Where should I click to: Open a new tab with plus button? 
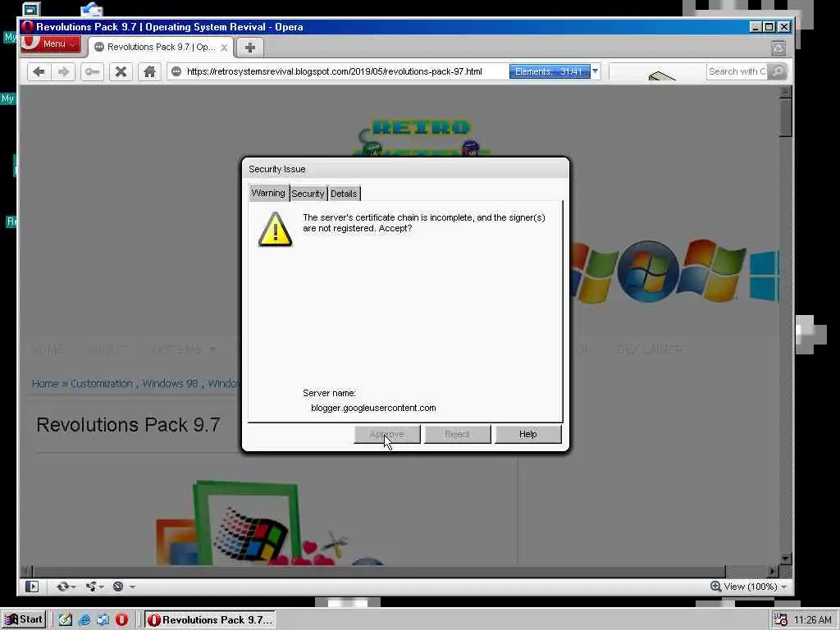[x=249, y=47]
